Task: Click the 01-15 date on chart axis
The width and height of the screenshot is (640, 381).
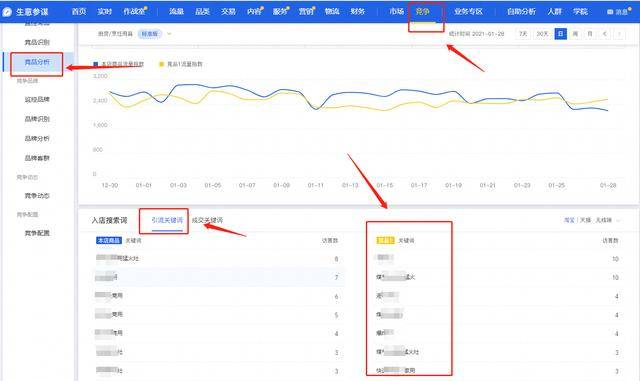Action: 384,185
